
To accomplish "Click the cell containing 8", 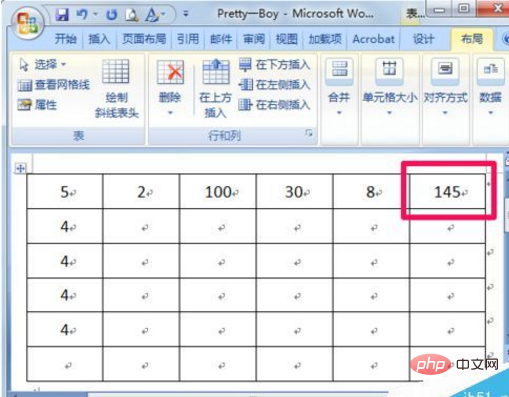I will pyautogui.click(x=371, y=192).
